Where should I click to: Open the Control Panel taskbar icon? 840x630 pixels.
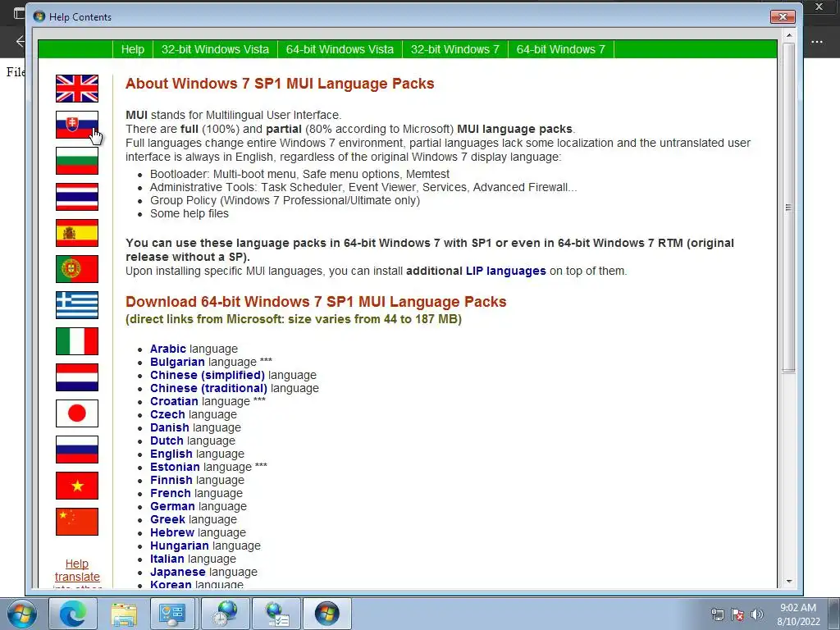[x=172, y=614]
